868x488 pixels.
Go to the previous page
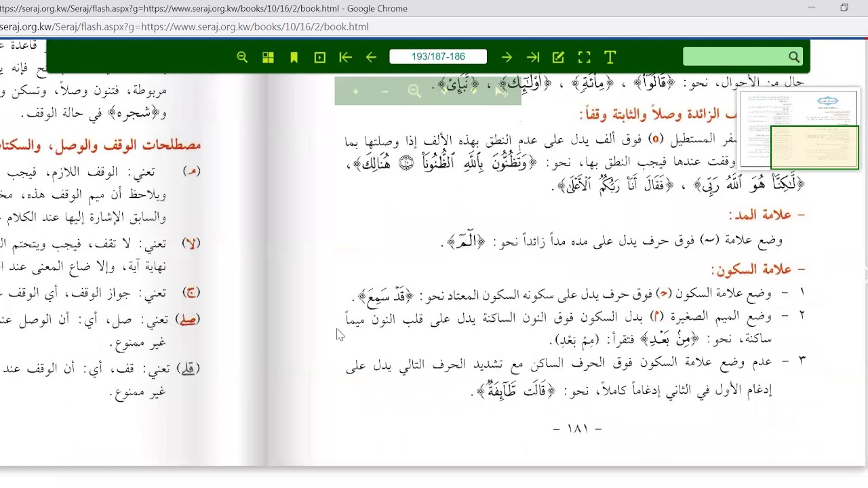[x=371, y=58]
